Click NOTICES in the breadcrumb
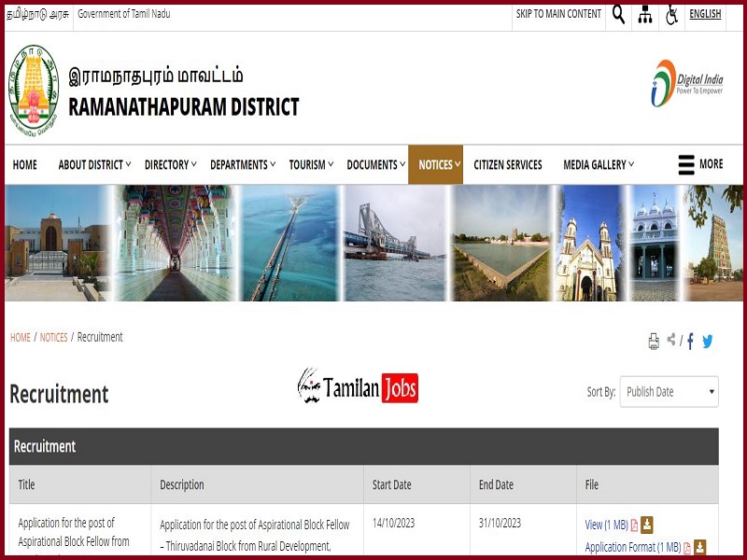This screenshot has width=747, height=560. click(x=53, y=338)
